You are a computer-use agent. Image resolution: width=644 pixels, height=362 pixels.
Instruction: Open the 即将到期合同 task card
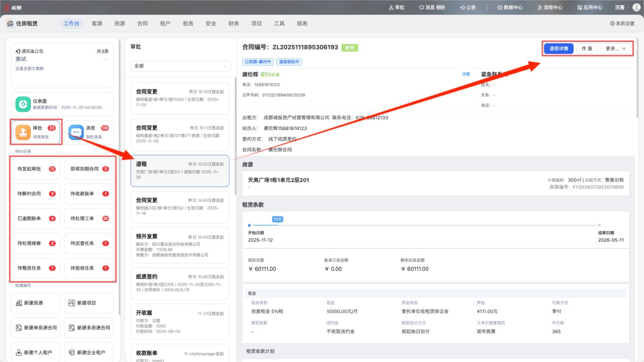[89, 169]
